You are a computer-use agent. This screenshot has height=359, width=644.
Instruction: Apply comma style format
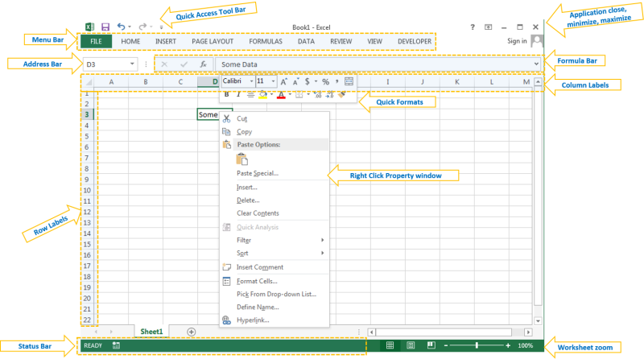click(336, 81)
